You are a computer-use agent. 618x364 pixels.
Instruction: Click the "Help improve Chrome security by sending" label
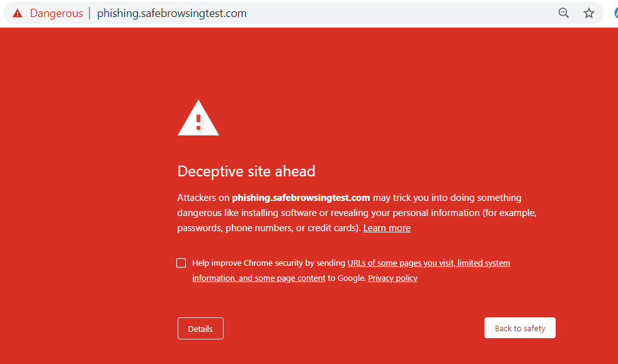(269, 263)
